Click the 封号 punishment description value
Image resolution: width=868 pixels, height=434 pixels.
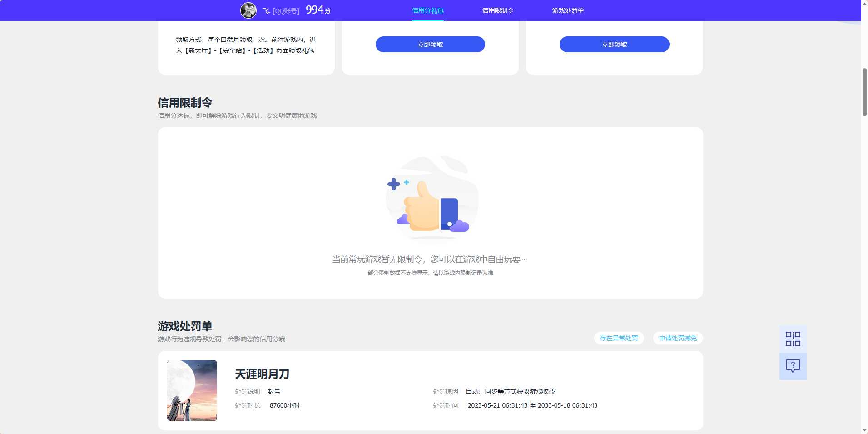pos(274,391)
